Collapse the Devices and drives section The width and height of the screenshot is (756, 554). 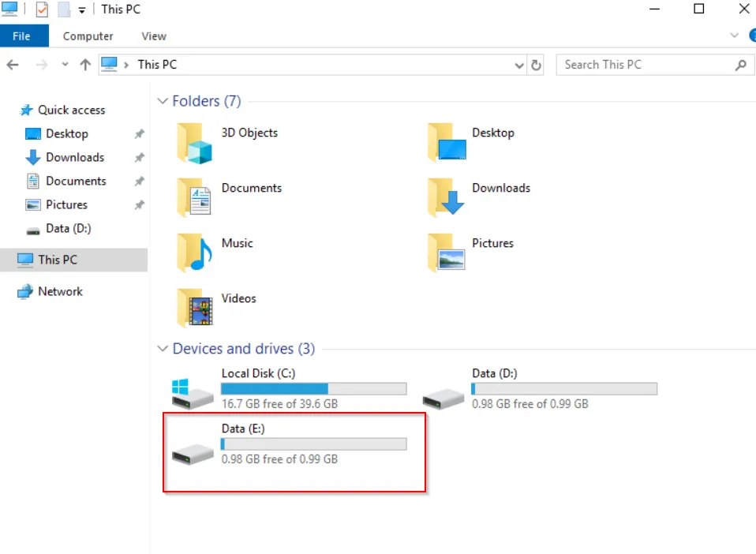pyautogui.click(x=163, y=348)
